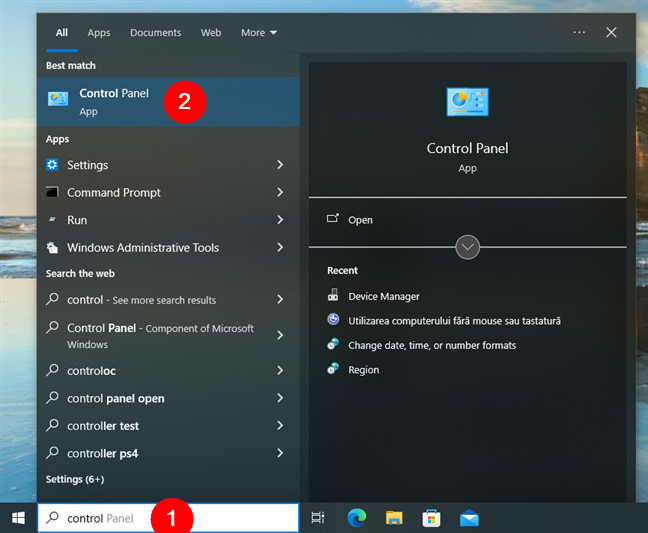The image size is (648, 533).
Task: Click the Settings gear icon in Apps list
Action: click(52, 165)
